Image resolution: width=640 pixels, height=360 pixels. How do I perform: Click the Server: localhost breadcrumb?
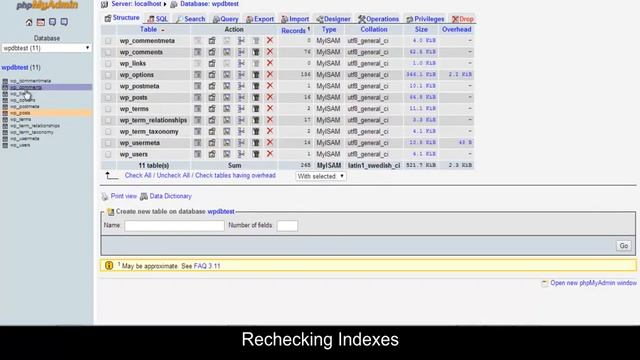[x=136, y=4]
